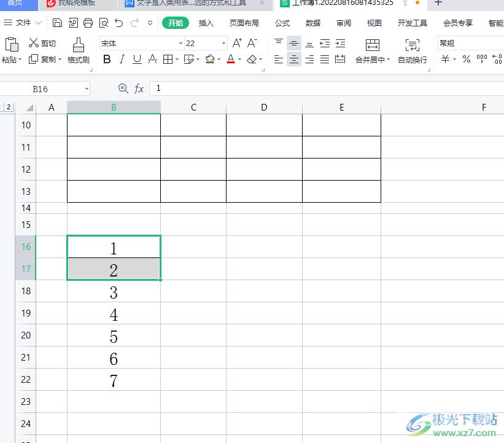Click the fx insert function icon
The width and height of the screenshot is (504, 443).
139,88
